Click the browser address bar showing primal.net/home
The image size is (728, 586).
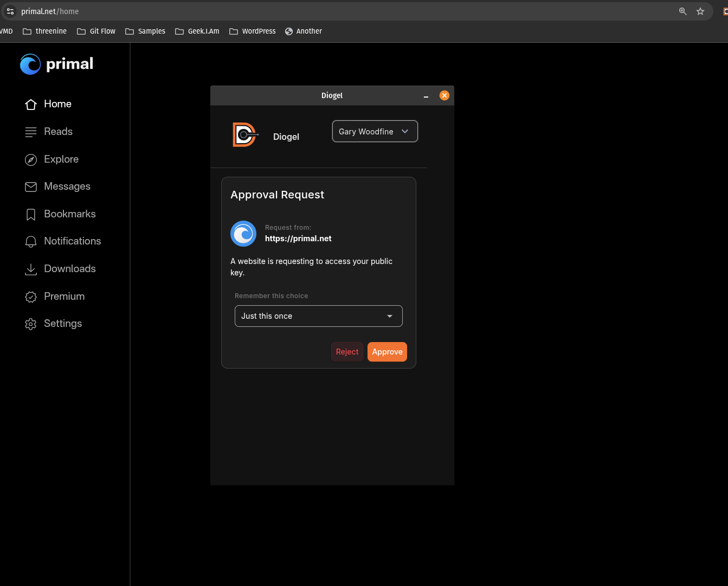click(347, 11)
